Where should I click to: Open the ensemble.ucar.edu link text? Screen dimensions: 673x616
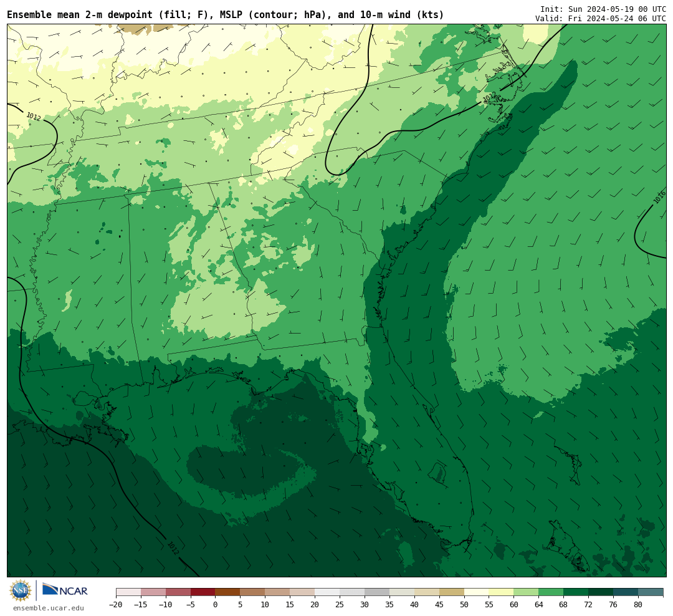coord(49,608)
